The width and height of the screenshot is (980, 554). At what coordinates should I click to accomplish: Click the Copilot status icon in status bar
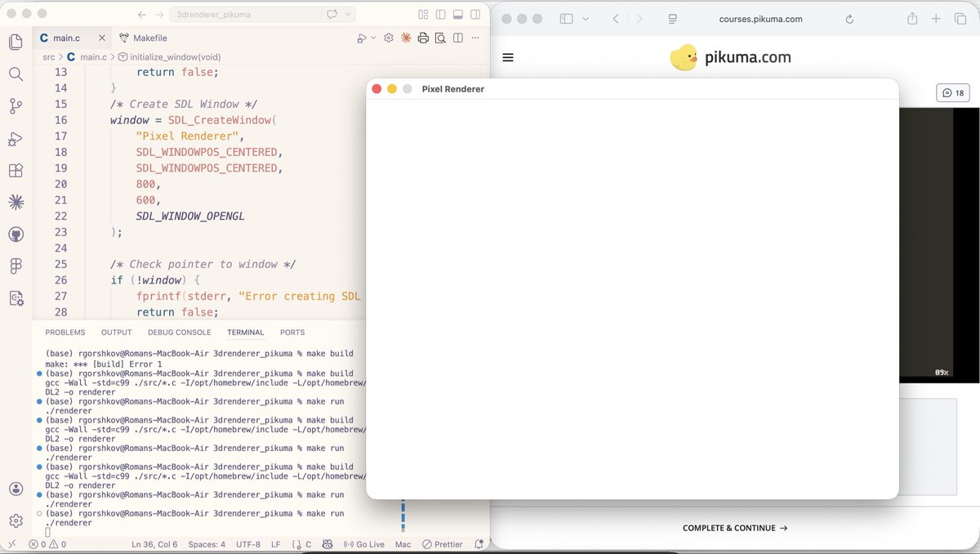point(327,544)
